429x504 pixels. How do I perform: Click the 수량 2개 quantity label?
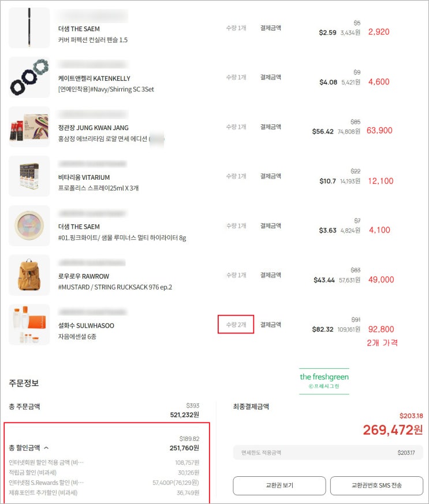pos(236,324)
